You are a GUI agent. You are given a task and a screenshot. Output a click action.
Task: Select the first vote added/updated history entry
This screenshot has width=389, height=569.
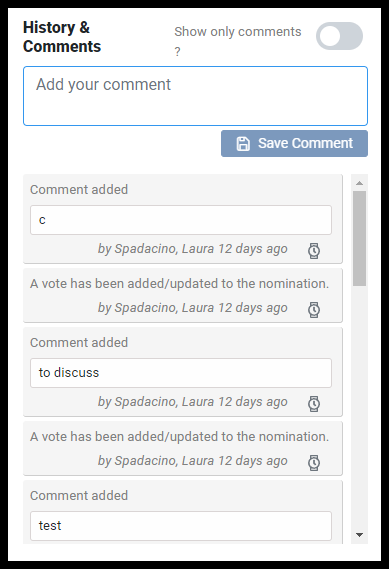183,295
